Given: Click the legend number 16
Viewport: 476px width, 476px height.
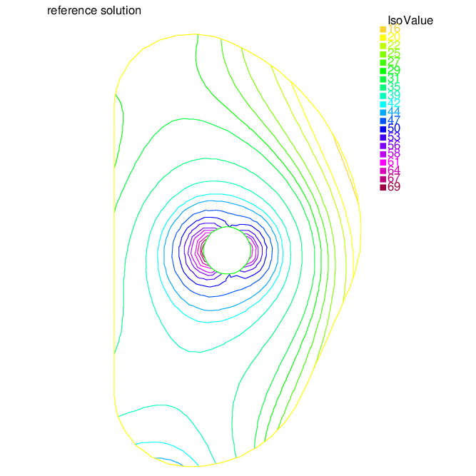Looking at the screenshot, I should (394, 29).
